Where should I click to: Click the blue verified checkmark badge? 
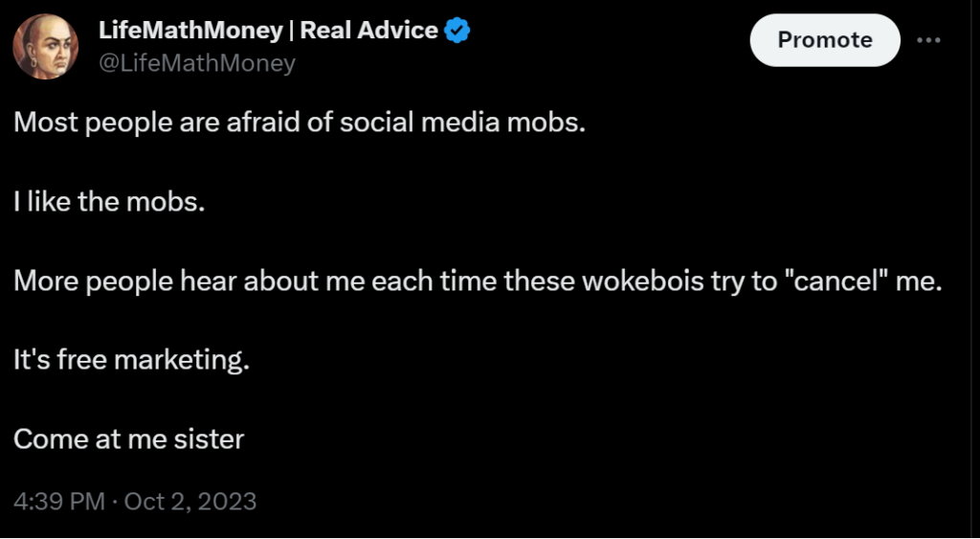pos(457,31)
